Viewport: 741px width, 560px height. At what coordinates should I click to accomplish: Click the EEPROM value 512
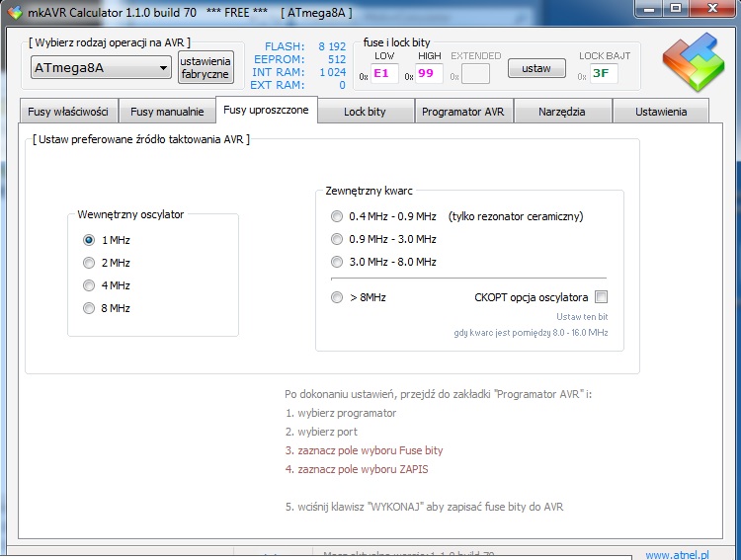point(337,59)
